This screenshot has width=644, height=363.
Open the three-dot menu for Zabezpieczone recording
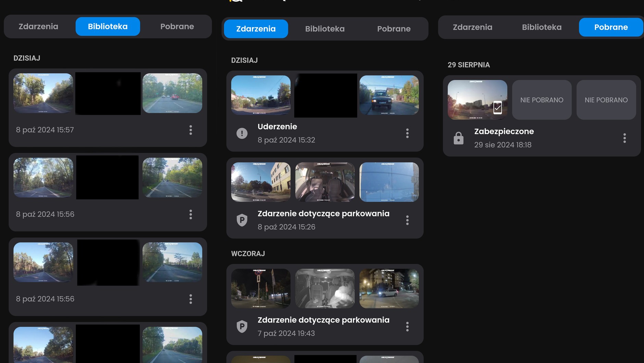[x=624, y=138]
